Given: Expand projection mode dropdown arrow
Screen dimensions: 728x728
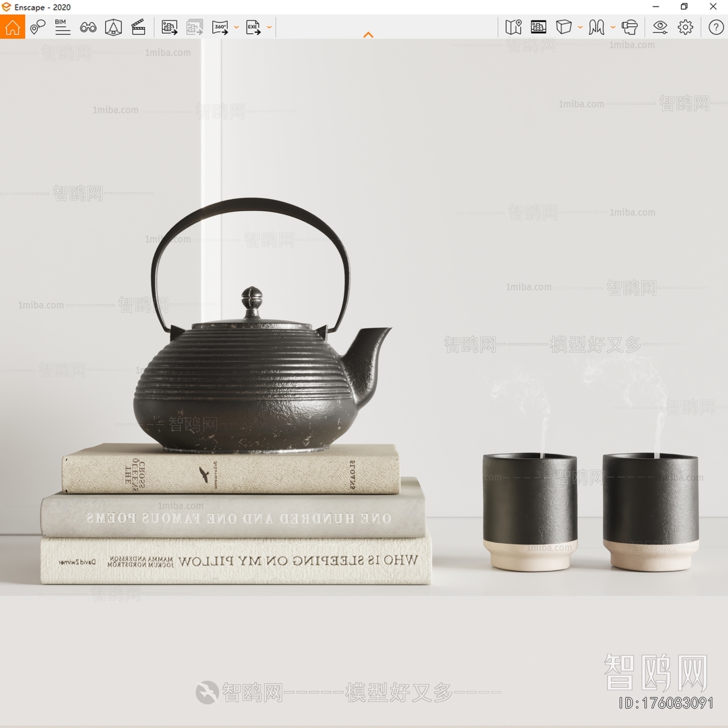Looking at the screenshot, I should (580, 27).
